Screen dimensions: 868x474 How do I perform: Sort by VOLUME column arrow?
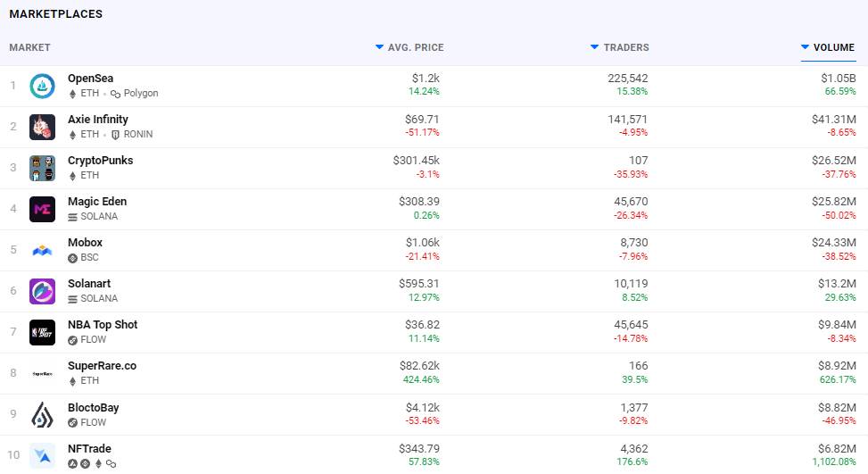click(x=805, y=47)
